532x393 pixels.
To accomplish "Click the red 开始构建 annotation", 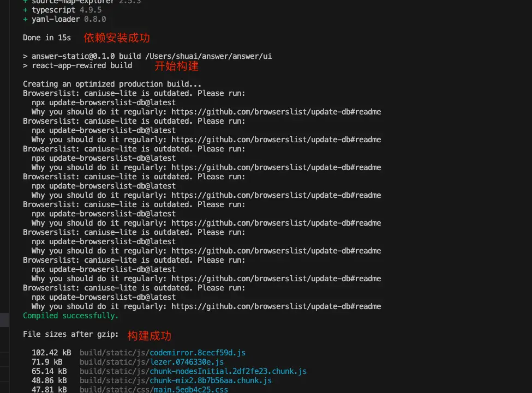I will tap(176, 65).
